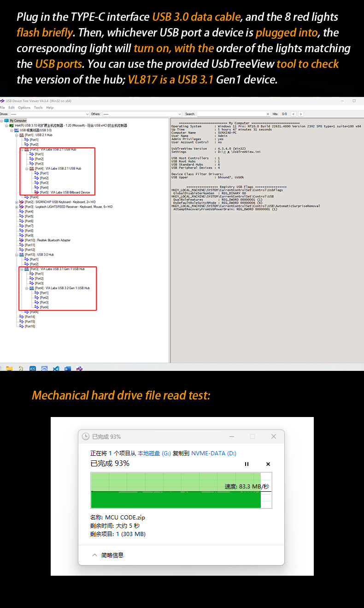Collapse the Port13 USB 3.0 Hub node
The width and height of the screenshot is (364, 608).
[x=16, y=255]
